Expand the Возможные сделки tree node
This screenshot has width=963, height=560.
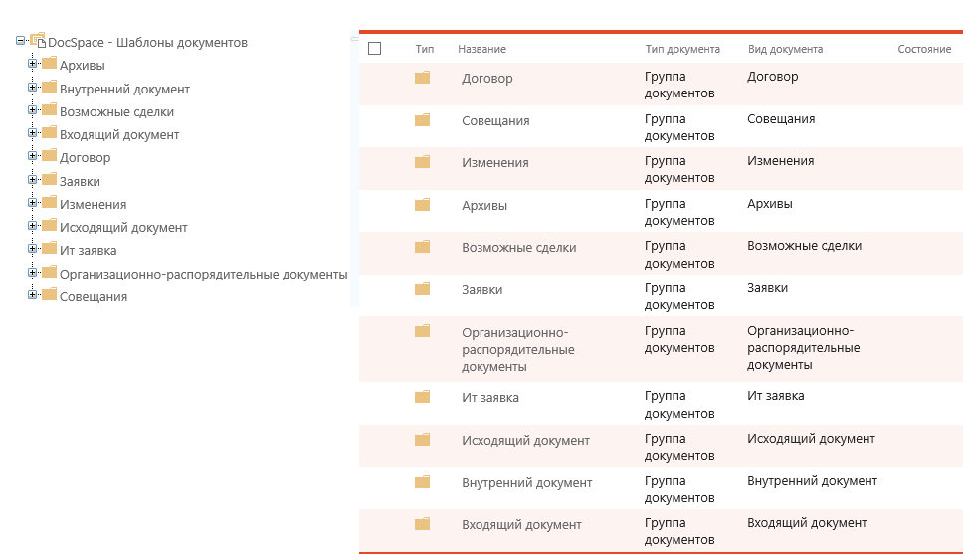[33, 110]
